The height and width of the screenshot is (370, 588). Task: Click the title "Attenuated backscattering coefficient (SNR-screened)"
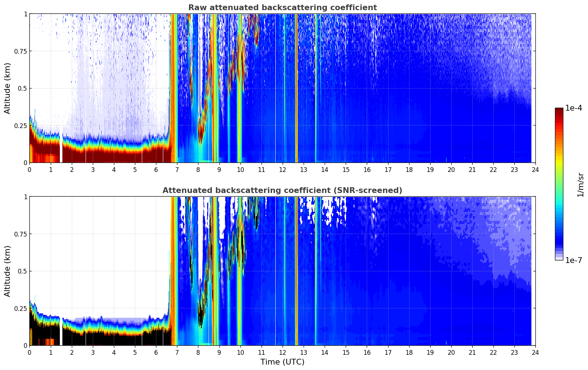tap(282, 190)
